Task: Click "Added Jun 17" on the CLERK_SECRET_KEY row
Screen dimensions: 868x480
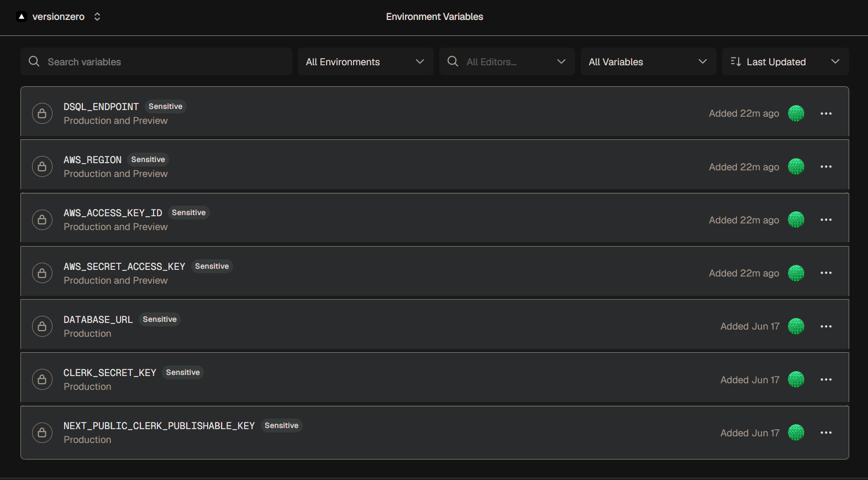Action: 750,380
